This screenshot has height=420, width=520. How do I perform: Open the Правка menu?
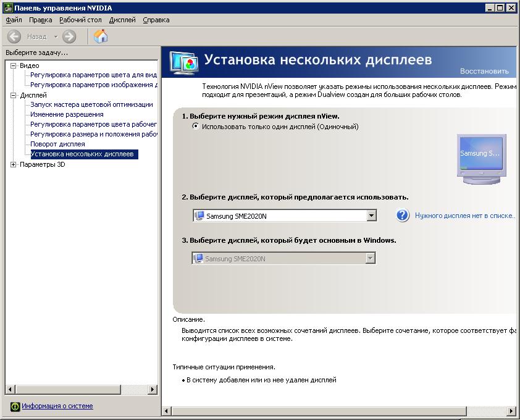tap(41, 20)
